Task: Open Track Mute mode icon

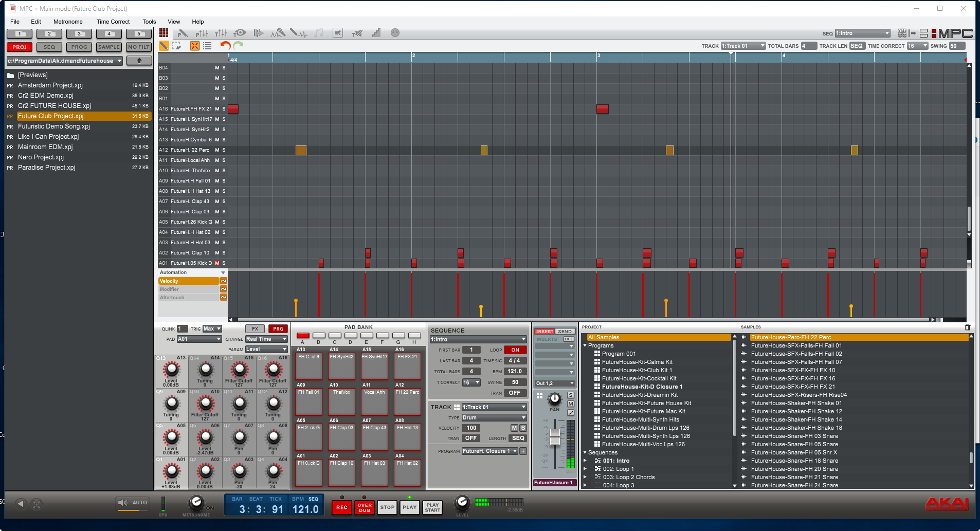Action: pos(357,33)
